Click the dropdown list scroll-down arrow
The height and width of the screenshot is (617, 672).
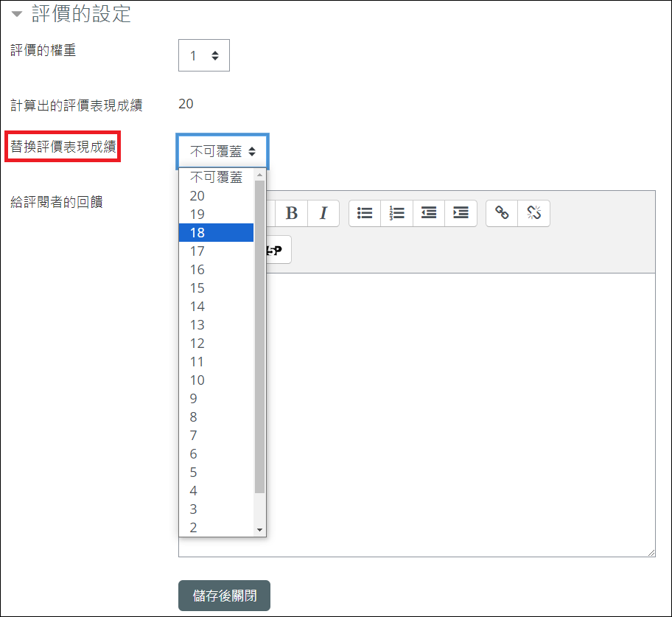pyautogui.click(x=259, y=531)
